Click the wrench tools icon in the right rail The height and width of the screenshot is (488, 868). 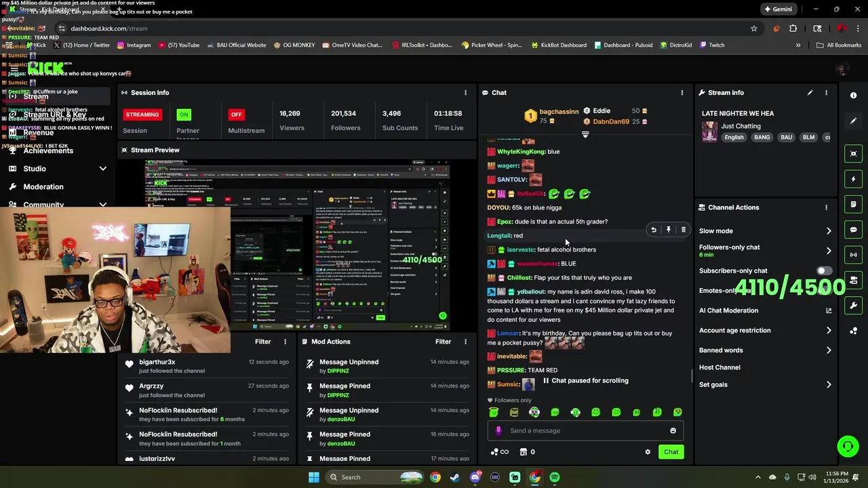(x=853, y=306)
